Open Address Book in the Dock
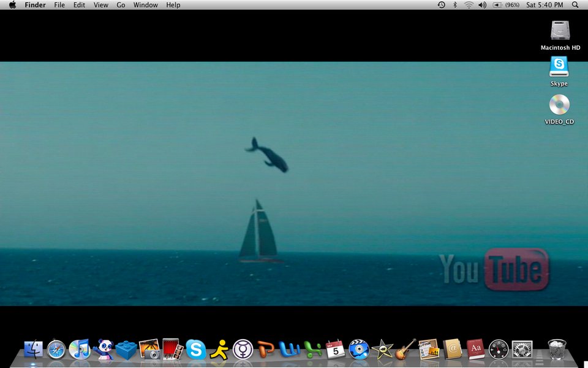 tap(452, 350)
